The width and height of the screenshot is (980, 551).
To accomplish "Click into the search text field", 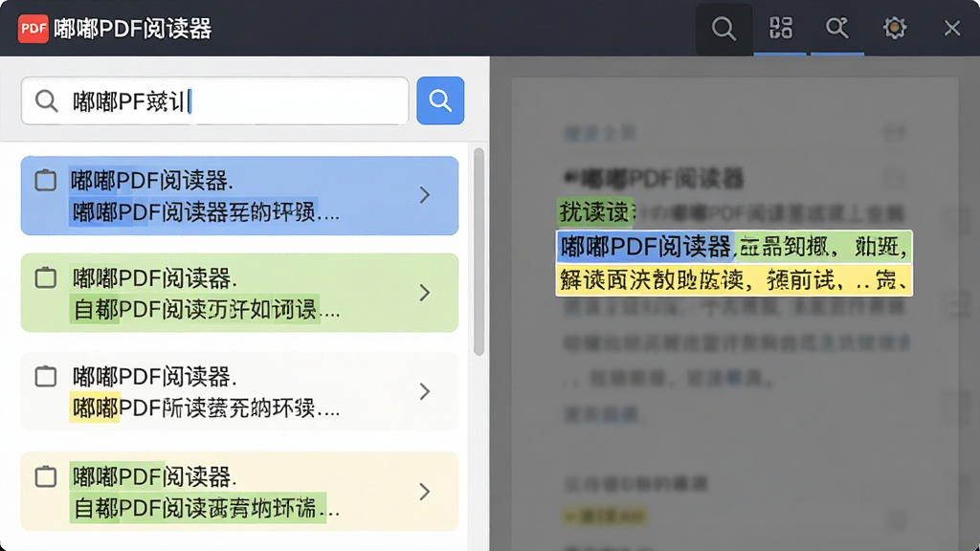I will point(215,100).
